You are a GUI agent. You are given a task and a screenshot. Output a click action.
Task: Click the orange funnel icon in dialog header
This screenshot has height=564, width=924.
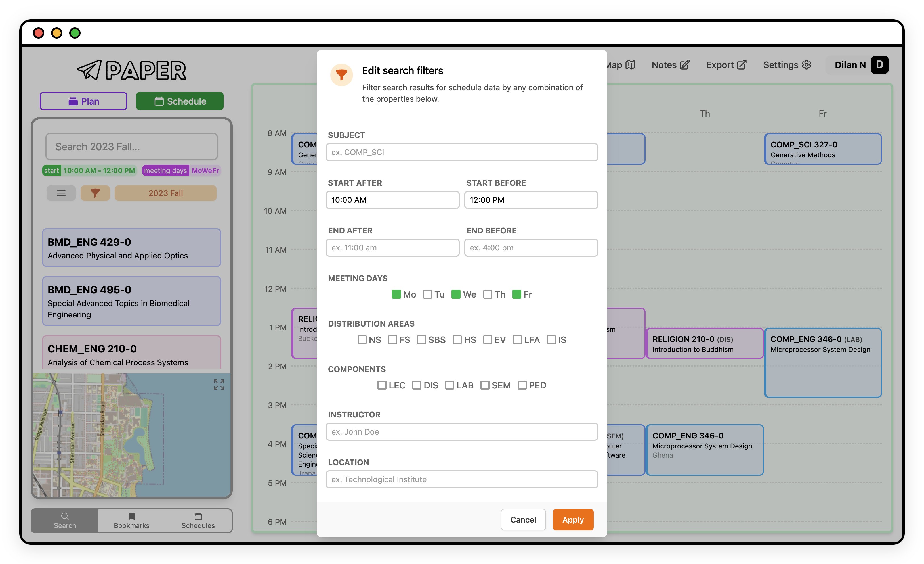click(341, 75)
